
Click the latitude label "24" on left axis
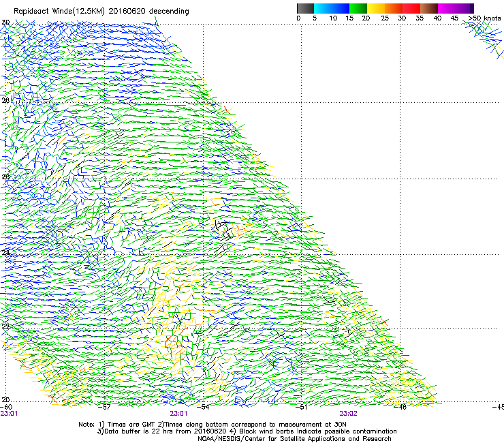[x=5, y=253]
